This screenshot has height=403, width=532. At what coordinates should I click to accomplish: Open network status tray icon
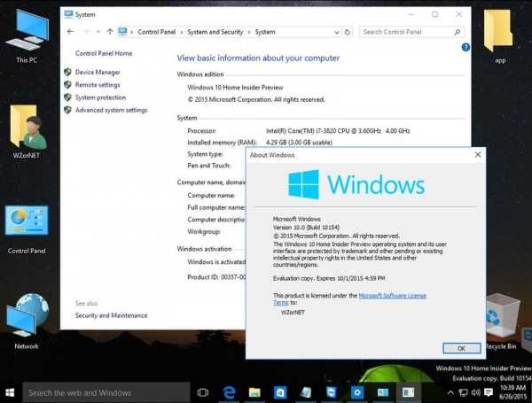[x=463, y=392]
